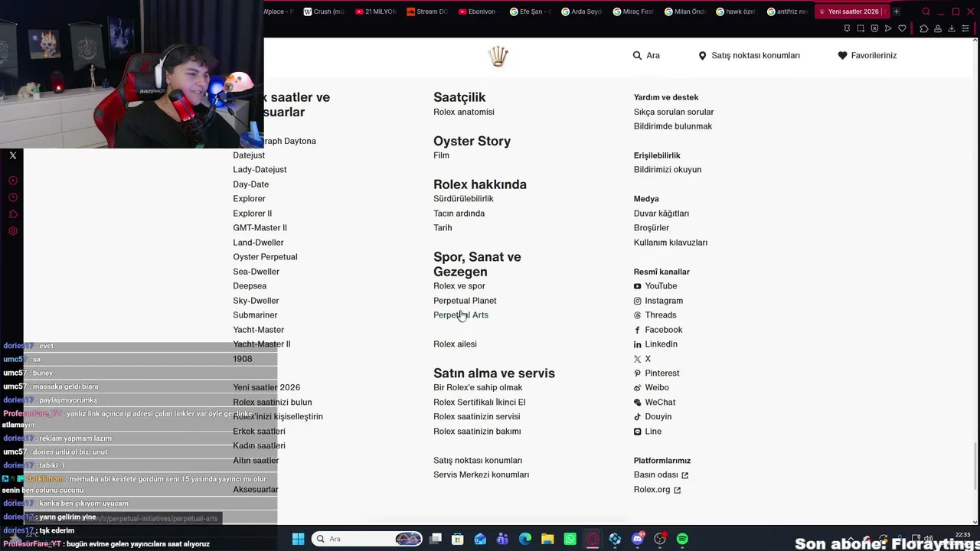
Task: Click the Rolex crown logo
Action: [498, 56]
